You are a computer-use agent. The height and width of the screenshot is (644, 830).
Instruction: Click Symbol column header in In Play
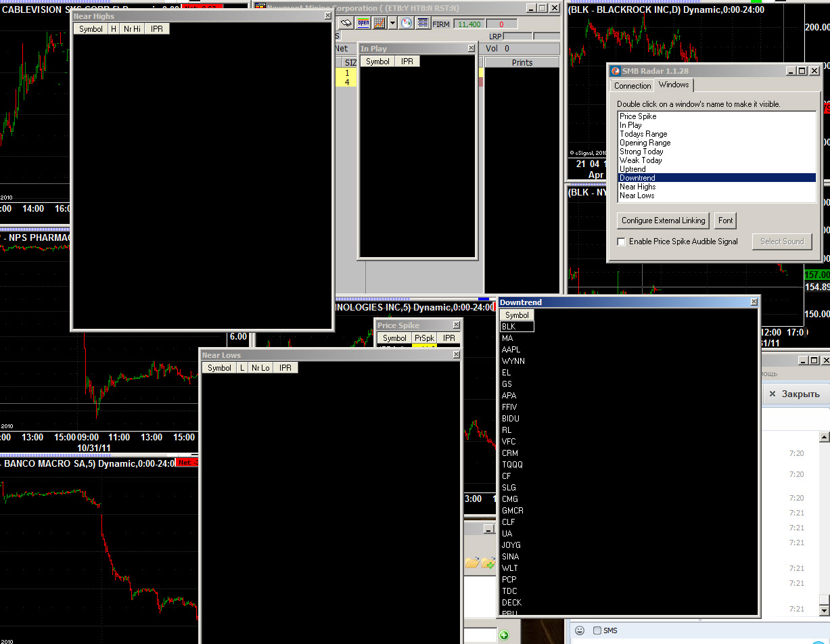tap(377, 61)
